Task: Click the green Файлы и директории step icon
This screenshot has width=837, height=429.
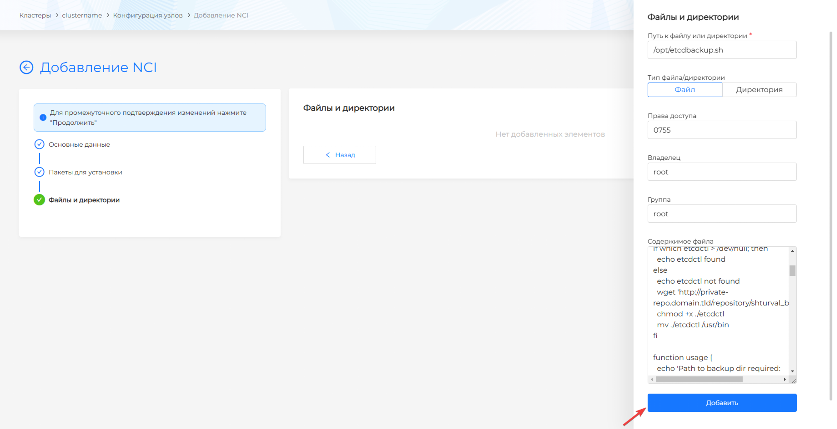Action: (x=39, y=199)
